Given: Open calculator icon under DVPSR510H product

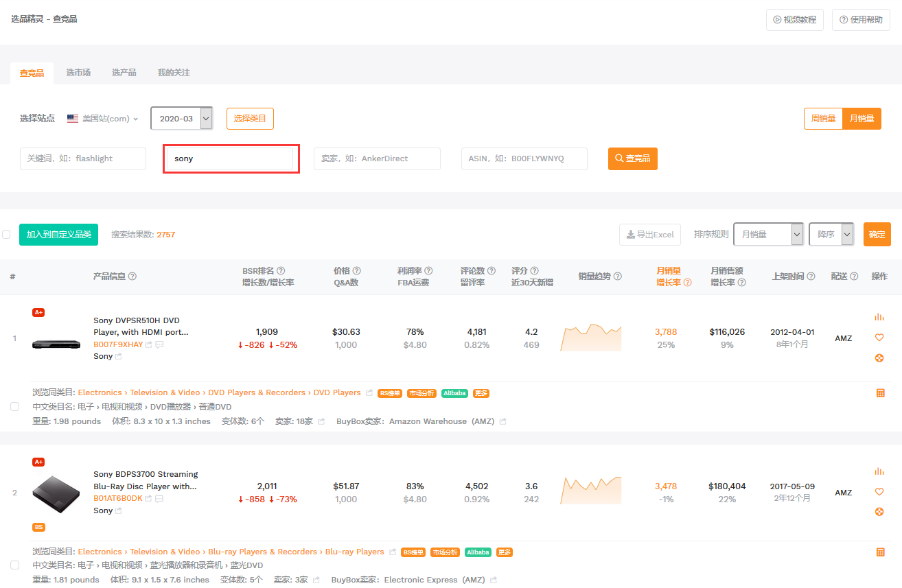Looking at the screenshot, I should [881, 393].
